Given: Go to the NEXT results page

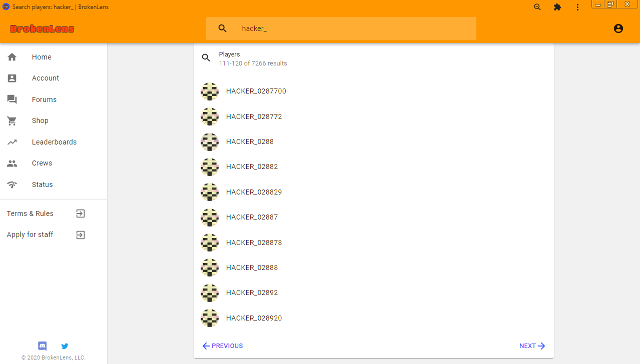Looking at the screenshot, I should tap(532, 346).
